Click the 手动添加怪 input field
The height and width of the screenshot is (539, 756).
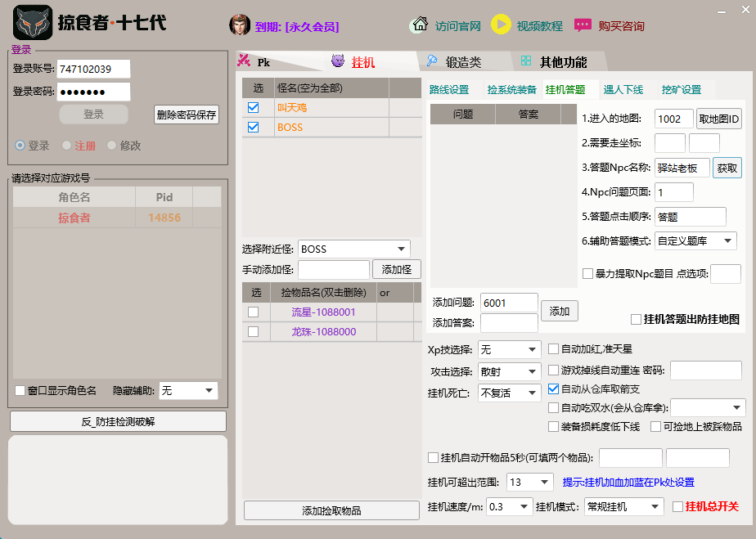(x=333, y=268)
